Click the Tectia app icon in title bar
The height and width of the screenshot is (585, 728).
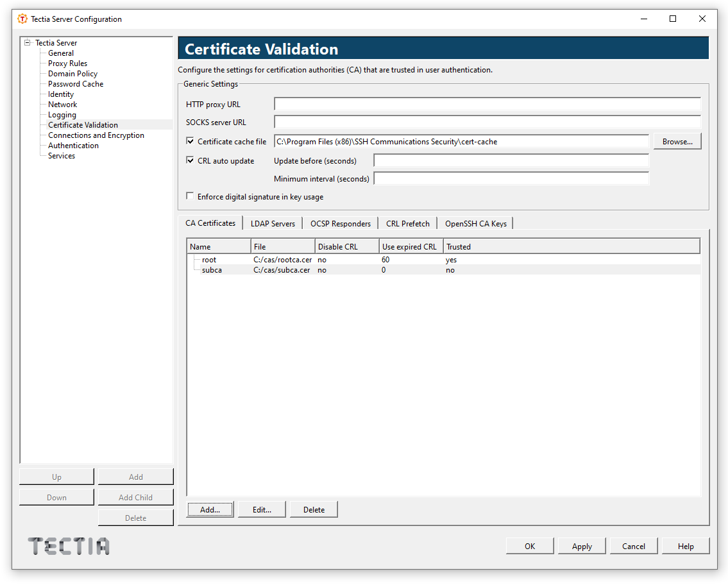tap(22, 19)
